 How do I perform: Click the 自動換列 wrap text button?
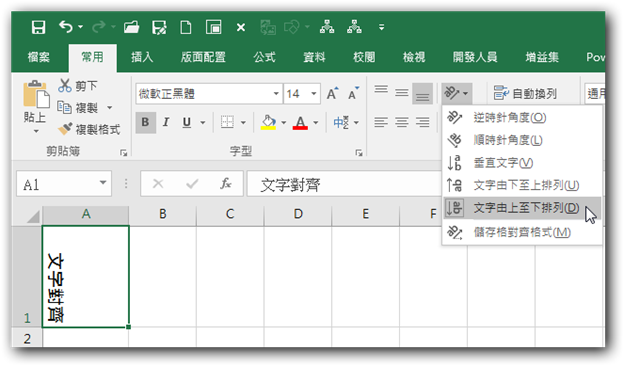tap(525, 94)
